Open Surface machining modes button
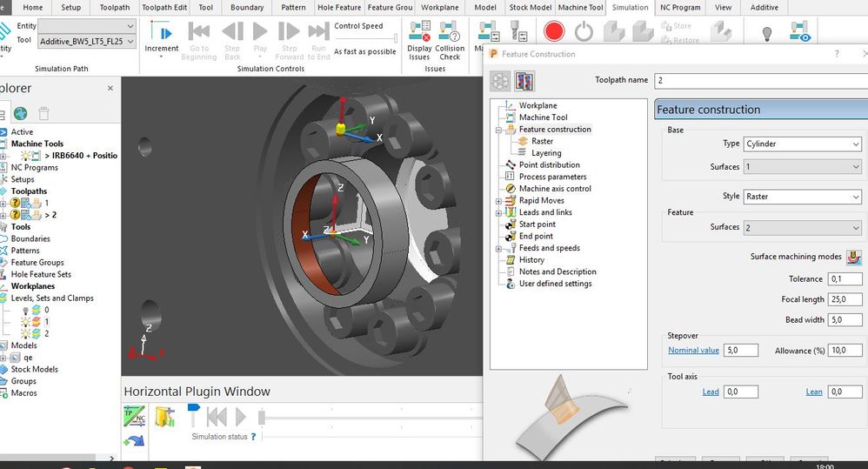Screen dimensions: 868x469 tap(854, 257)
